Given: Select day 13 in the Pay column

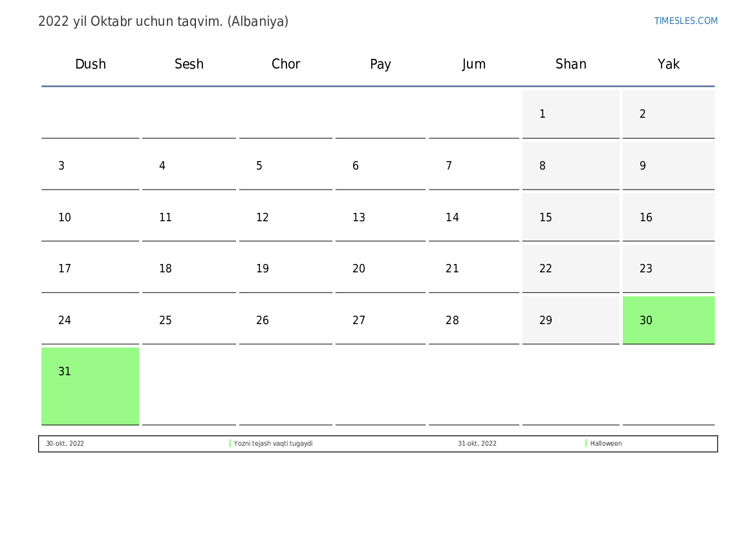Looking at the screenshot, I should [380, 217].
